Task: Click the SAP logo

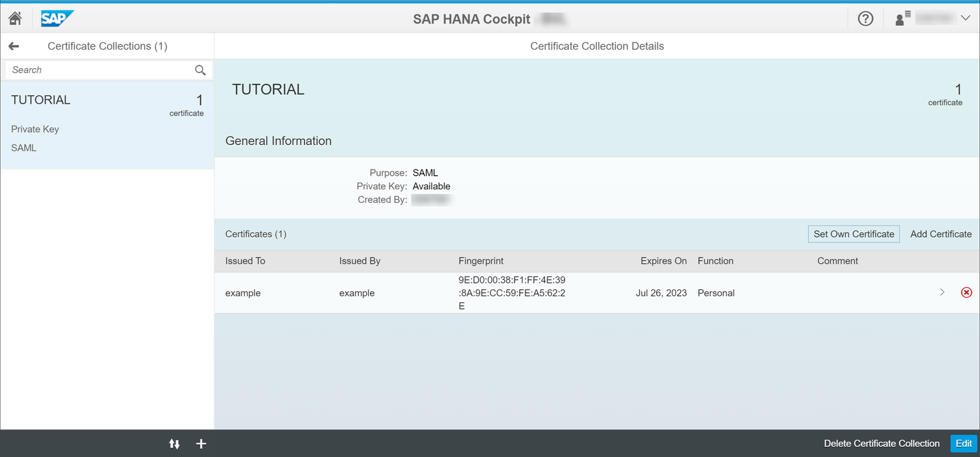Action: [x=57, y=18]
